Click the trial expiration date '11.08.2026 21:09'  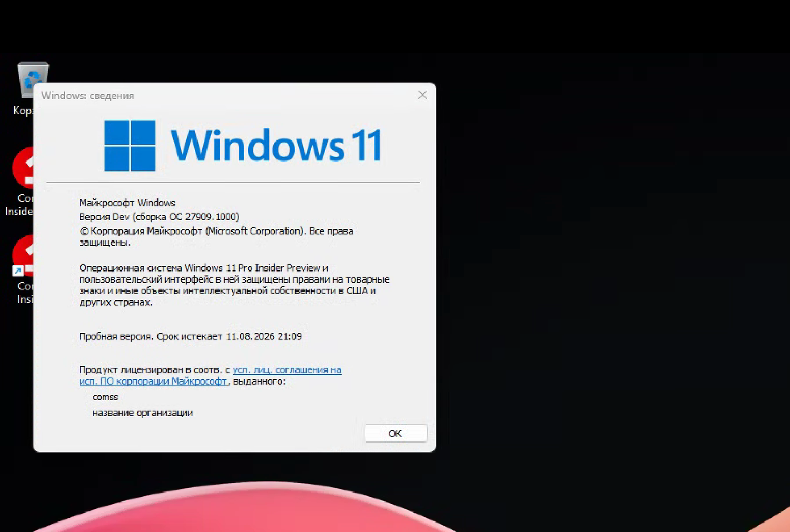point(263,336)
